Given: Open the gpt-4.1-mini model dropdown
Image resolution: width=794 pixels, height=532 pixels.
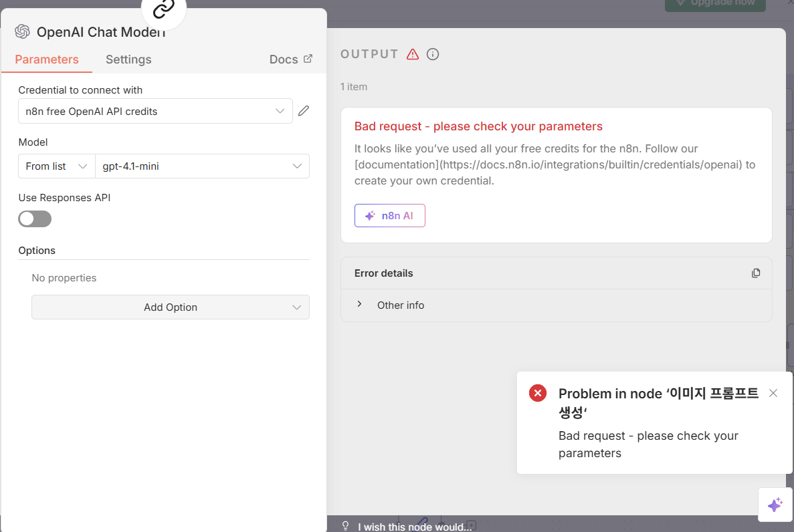Looking at the screenshot, I should coord(202,166).
